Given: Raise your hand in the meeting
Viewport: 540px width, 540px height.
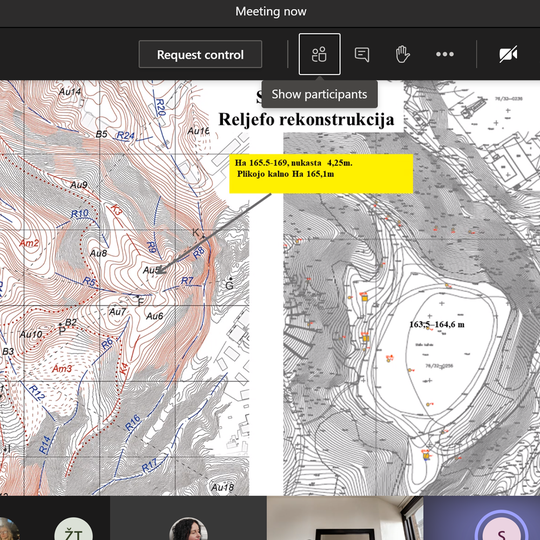Looking at the screenshot, I should click(x=402, y=54).
